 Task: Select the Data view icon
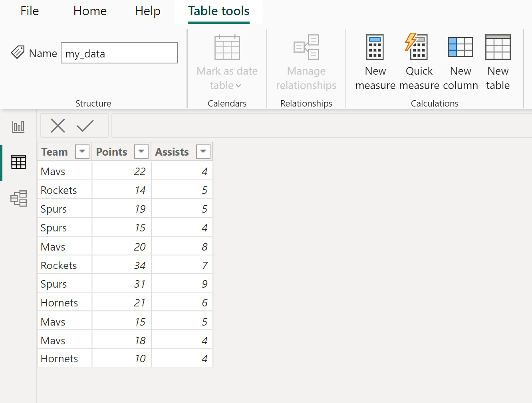click(x=18, y=162)
